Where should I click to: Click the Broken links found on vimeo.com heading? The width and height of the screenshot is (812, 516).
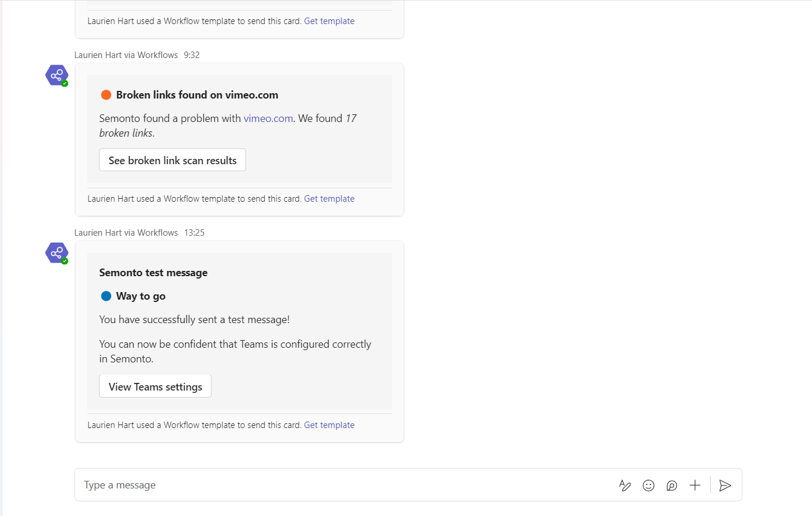point(197,95)
